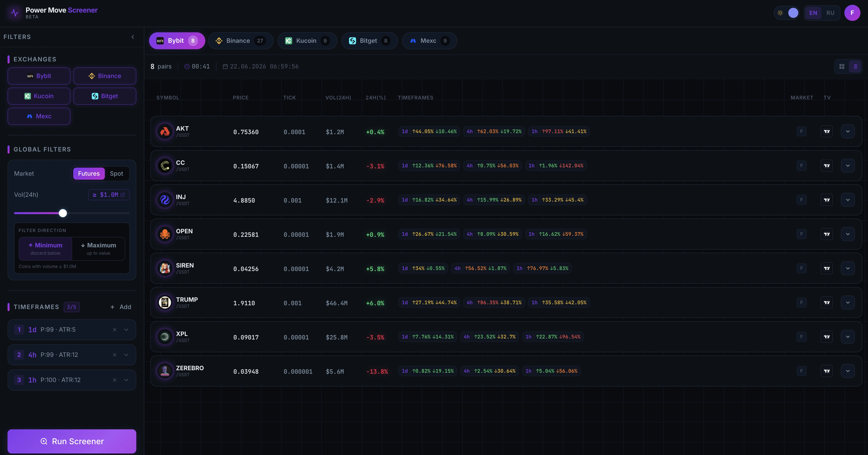Expand the INJ row details
Viewport: 868px width, 455px height.
click(x=847, y=200)
